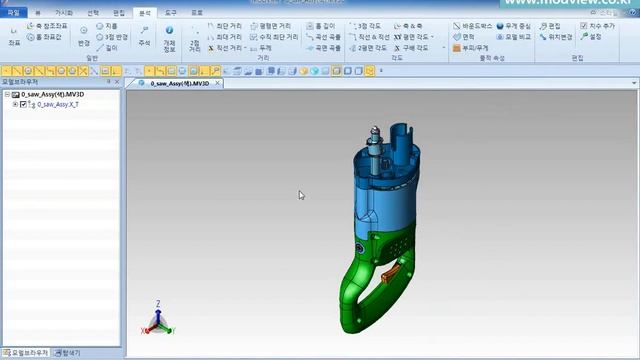Select the 곡면 곡률 tool
Image resolution: width=640 pixels, height=360 pixels.
pos(324,48)
